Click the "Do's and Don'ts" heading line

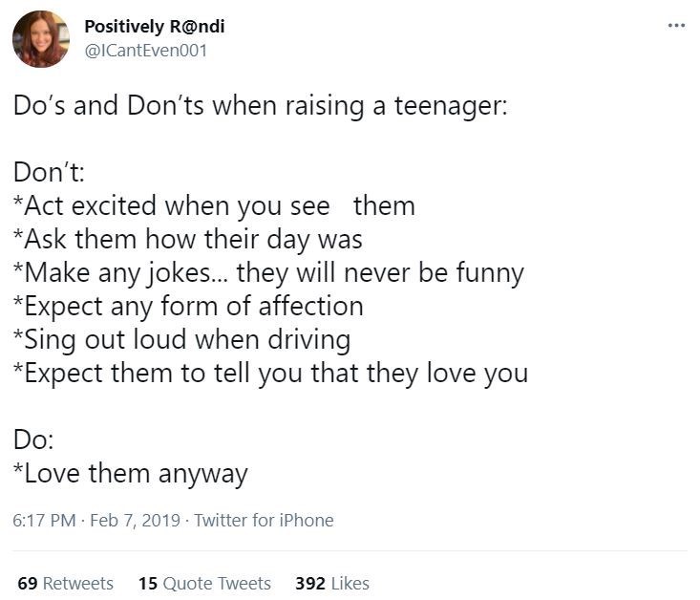point(260,104)
